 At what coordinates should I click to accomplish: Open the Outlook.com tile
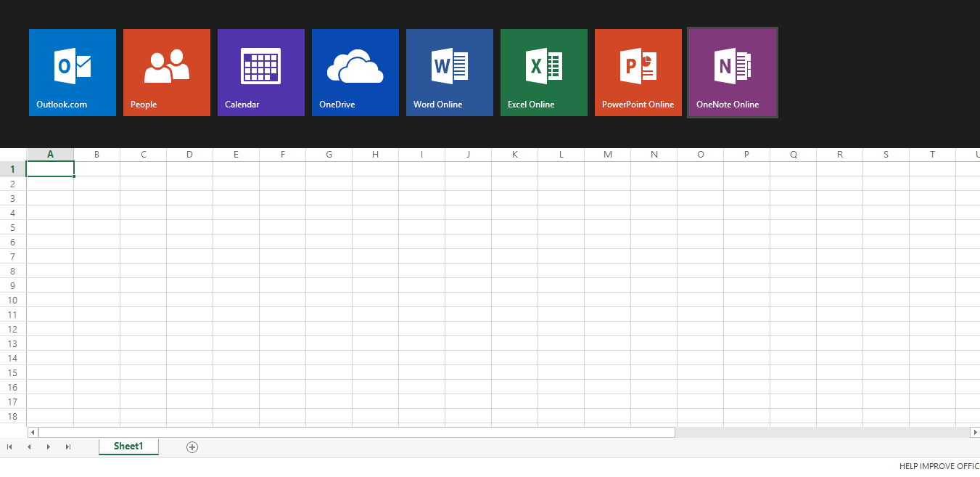pyautogui.click(x=73, y=73)
